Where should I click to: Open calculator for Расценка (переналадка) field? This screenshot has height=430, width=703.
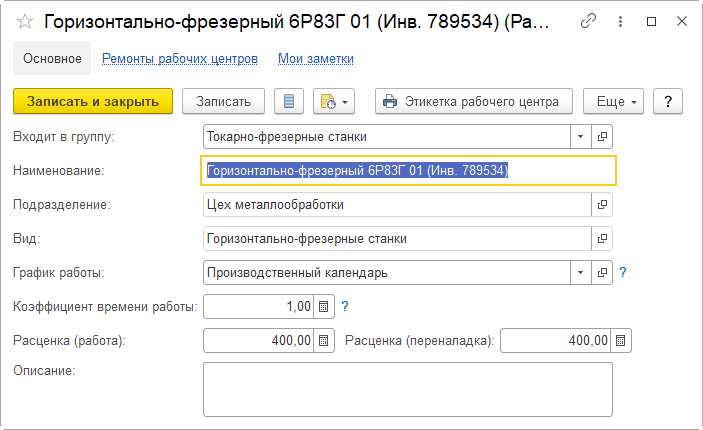pos(621,341)
